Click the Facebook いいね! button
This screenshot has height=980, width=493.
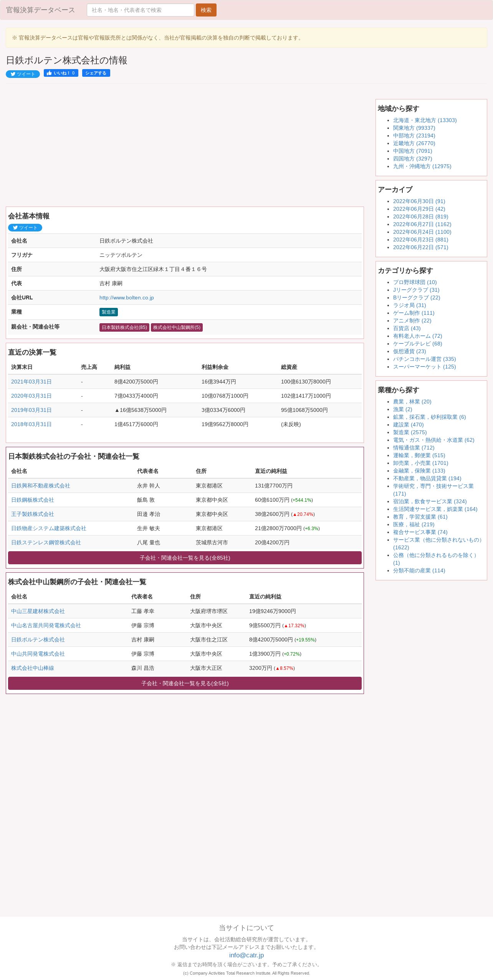[61, 73]
